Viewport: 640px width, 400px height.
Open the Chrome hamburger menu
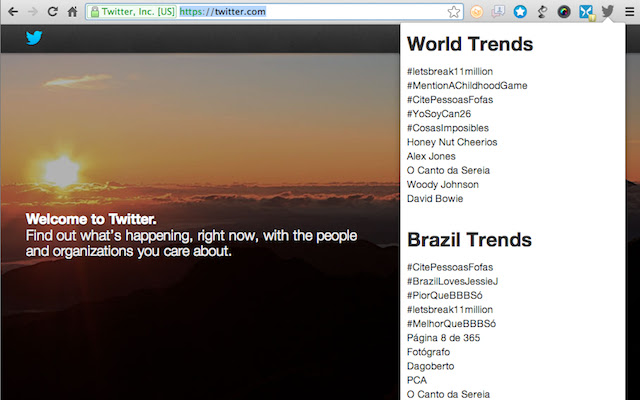tap(630, 12)
